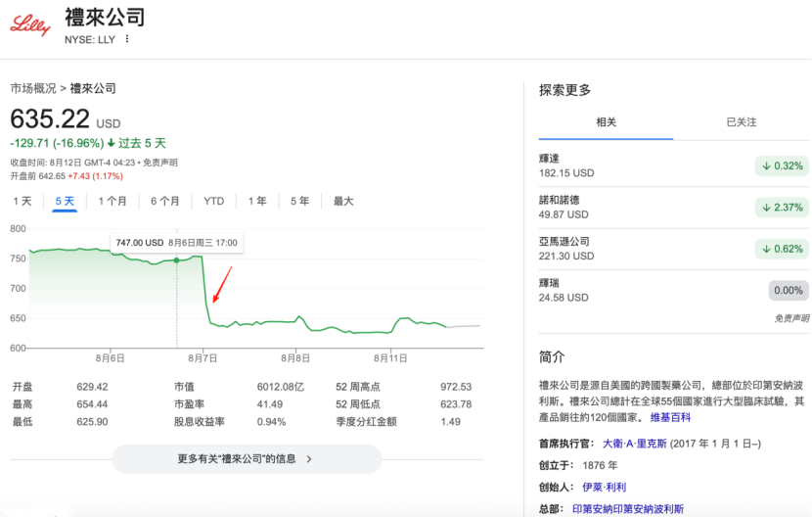
Task: Select the 5 年 time range tab
Action: tap(299, 201)
